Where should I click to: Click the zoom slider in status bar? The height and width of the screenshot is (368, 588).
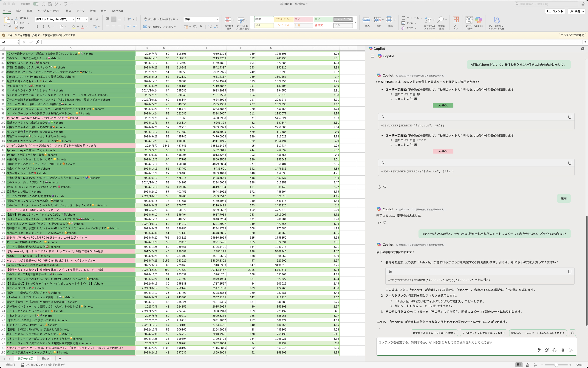(x=556, y=365)
